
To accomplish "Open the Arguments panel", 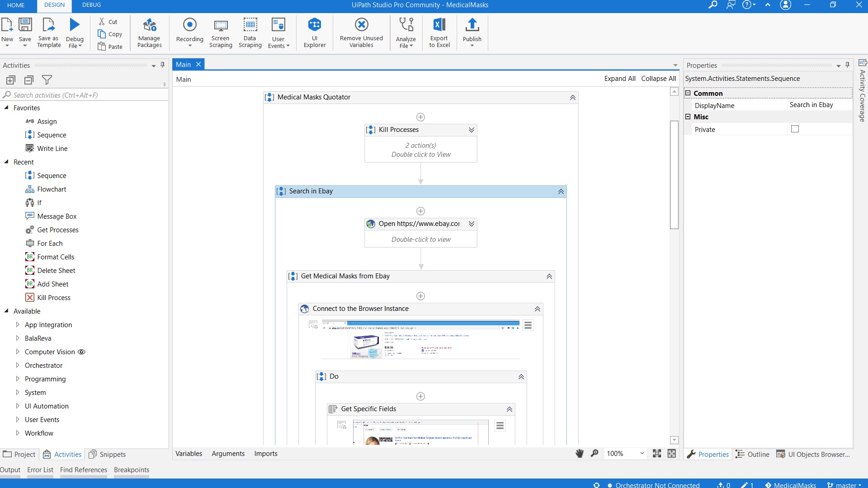I will tap(228, 453).
